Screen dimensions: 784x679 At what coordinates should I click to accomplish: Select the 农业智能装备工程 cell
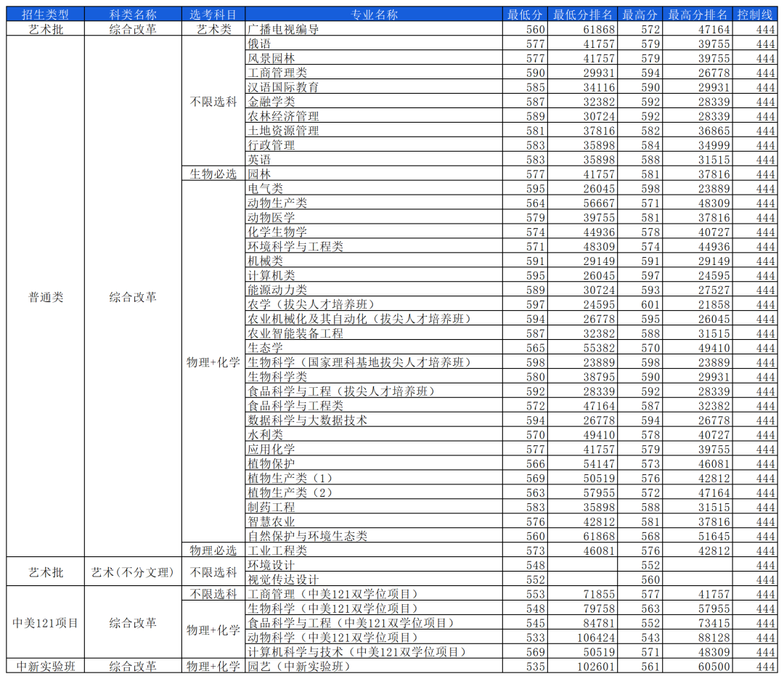374,333
